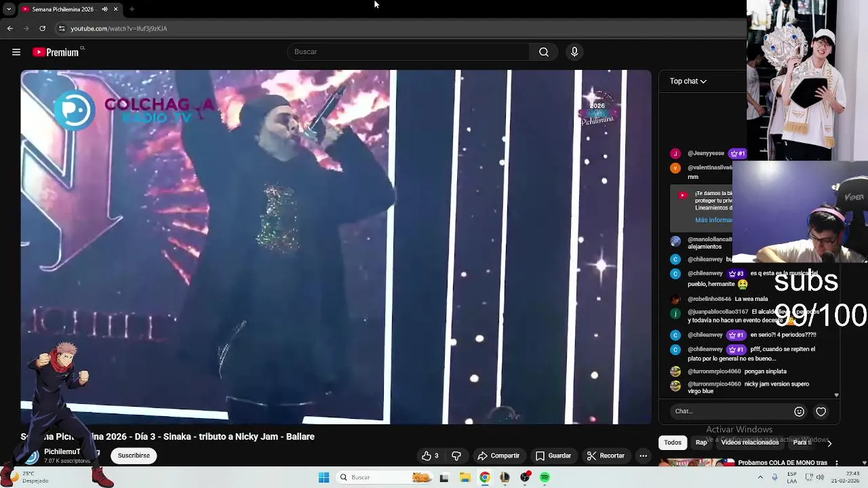This screenshot has height=488, width=868.
Task: Click the search magnifier button
Action: tap(544, 52)
